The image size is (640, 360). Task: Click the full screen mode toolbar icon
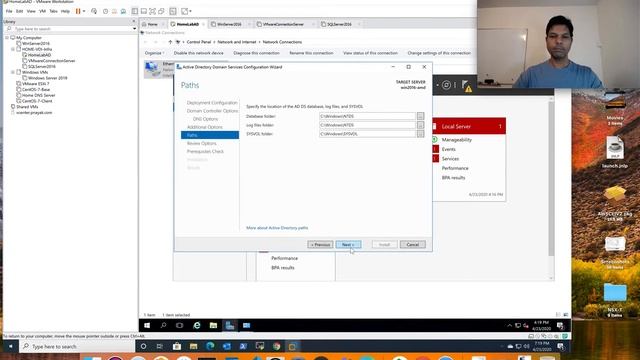152,11
